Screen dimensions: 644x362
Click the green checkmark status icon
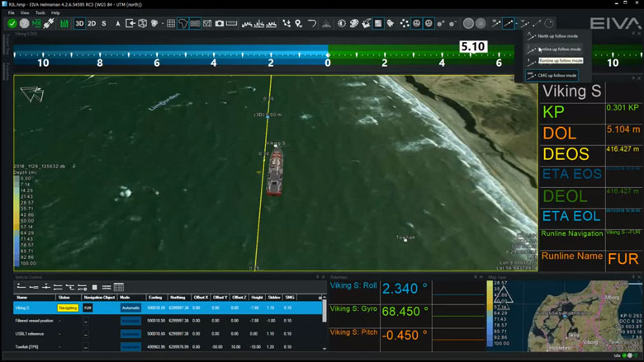click(12, 24)
